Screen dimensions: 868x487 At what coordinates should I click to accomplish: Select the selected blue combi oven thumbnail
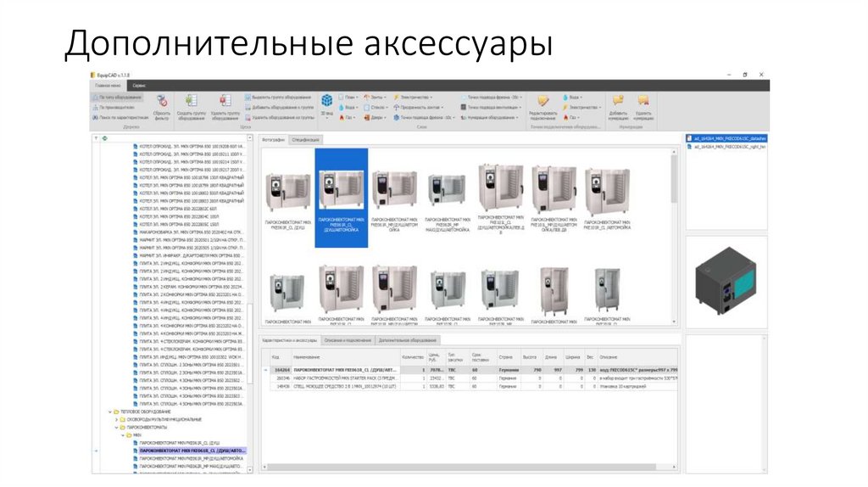point(341,198)
